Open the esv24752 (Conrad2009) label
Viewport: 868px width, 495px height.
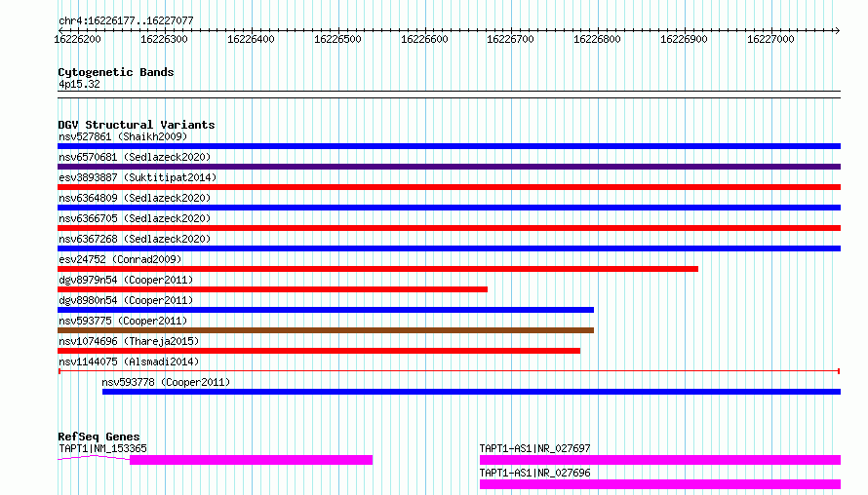[120, 259]
